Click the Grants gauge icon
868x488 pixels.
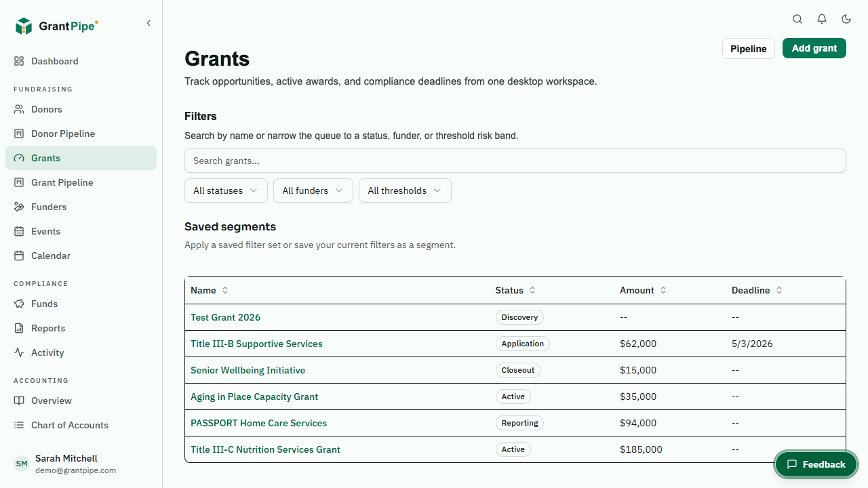[x=19, y=158]
